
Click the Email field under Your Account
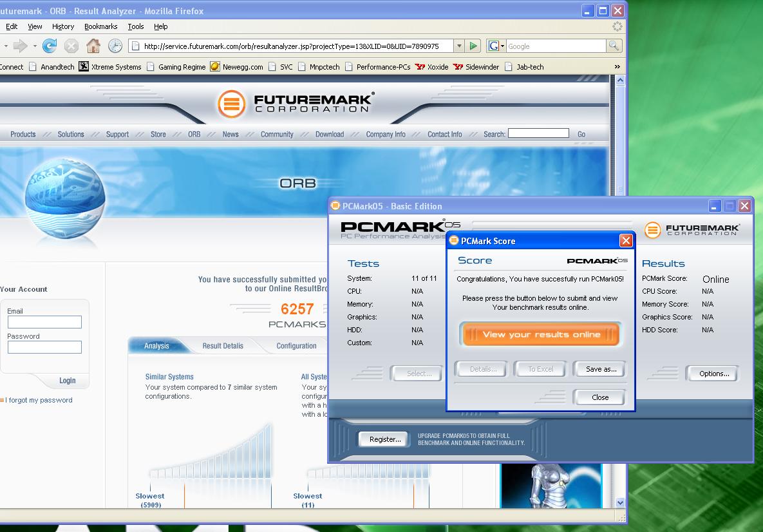pos(45,322)
